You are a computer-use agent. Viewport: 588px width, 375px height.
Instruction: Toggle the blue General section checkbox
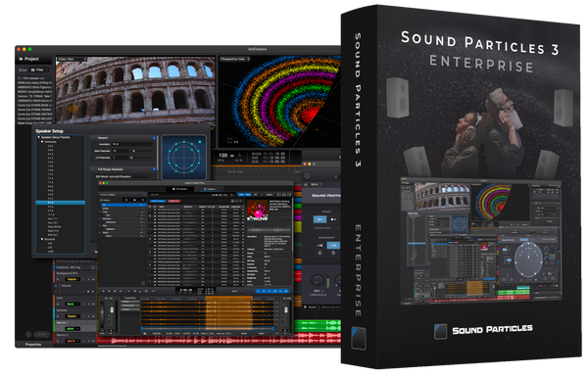pyautogui.click(x=154, y=138)
